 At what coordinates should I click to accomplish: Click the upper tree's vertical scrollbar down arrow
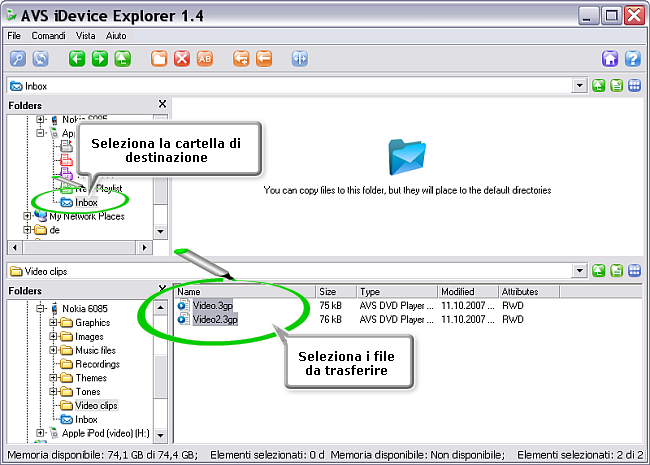tap(160, 231)
